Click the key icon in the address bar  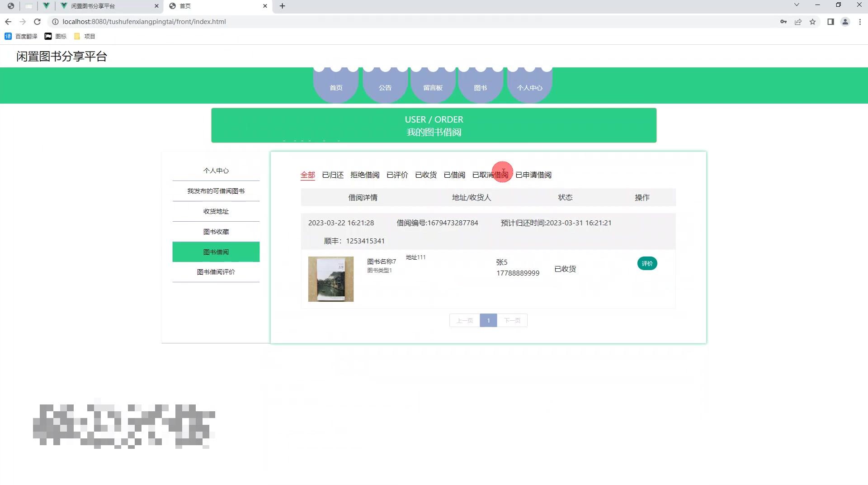(x=783, y=21)
